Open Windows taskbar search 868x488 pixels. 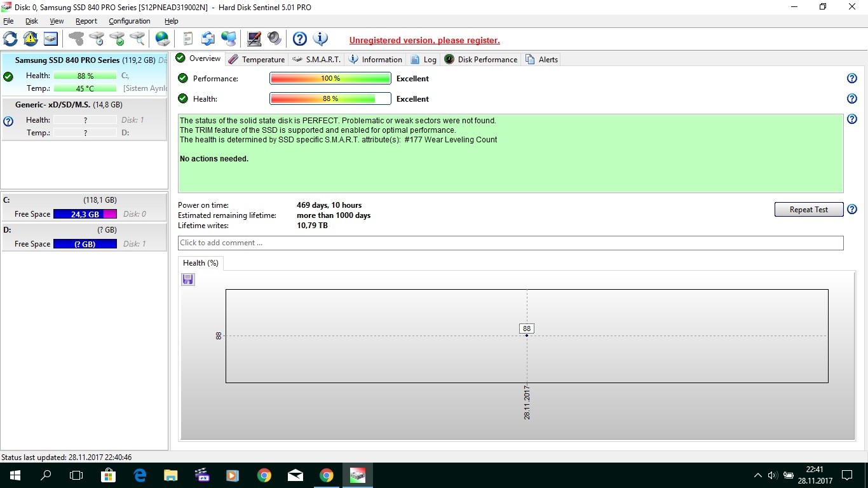pos(46,475)
